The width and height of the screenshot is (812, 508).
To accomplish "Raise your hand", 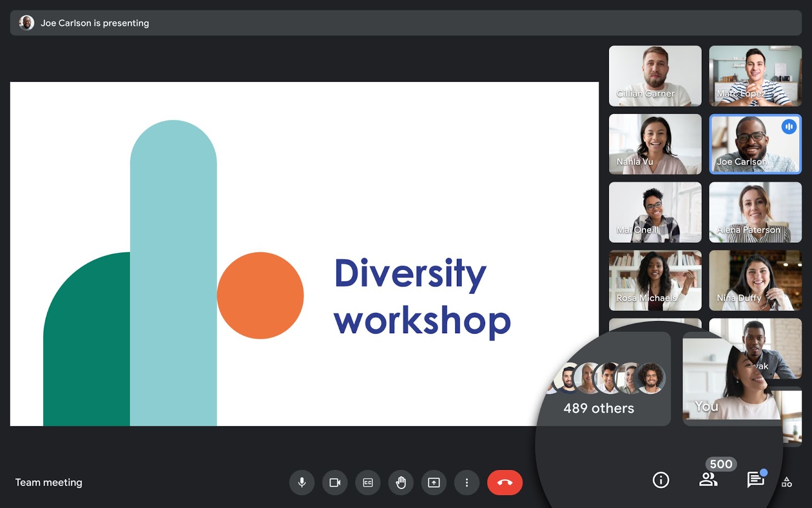I will click(400, 483).
